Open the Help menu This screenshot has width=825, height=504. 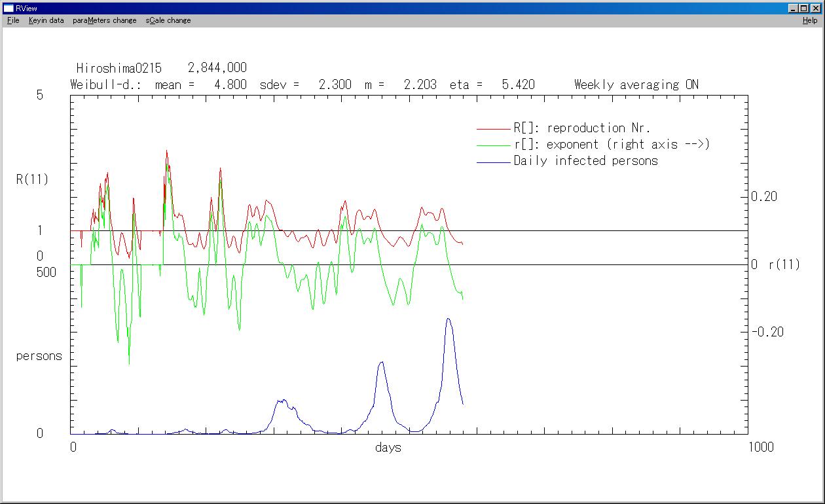(x=810, y=20)
